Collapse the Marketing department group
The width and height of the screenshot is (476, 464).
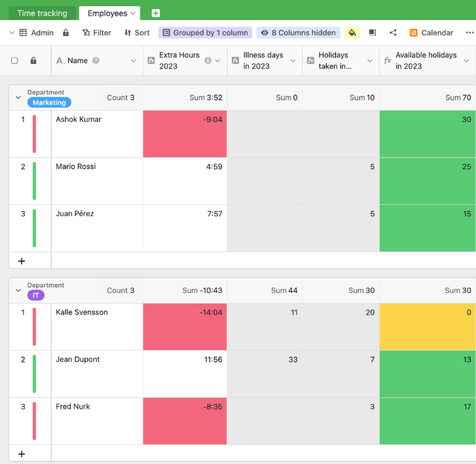pyautogui.click(x=18, y=98)
